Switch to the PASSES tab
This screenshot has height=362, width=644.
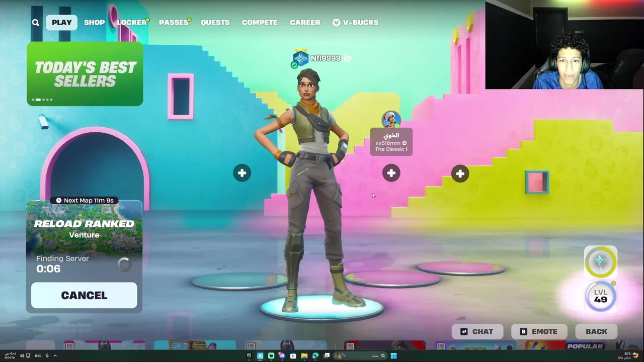pos(174,22)
